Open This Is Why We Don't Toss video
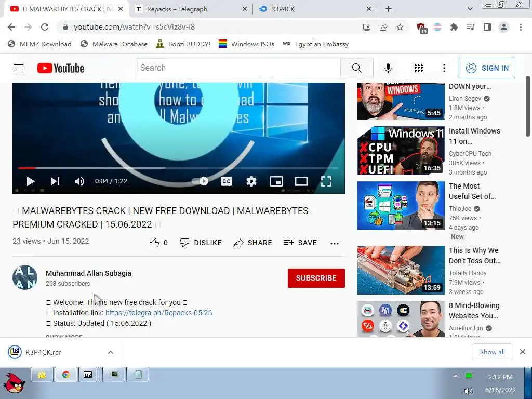 [401, 270]
